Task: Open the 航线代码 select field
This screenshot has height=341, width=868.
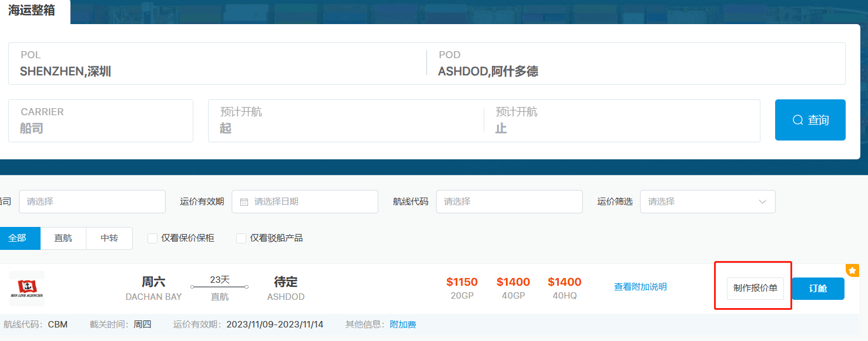Action: (508, 202)
